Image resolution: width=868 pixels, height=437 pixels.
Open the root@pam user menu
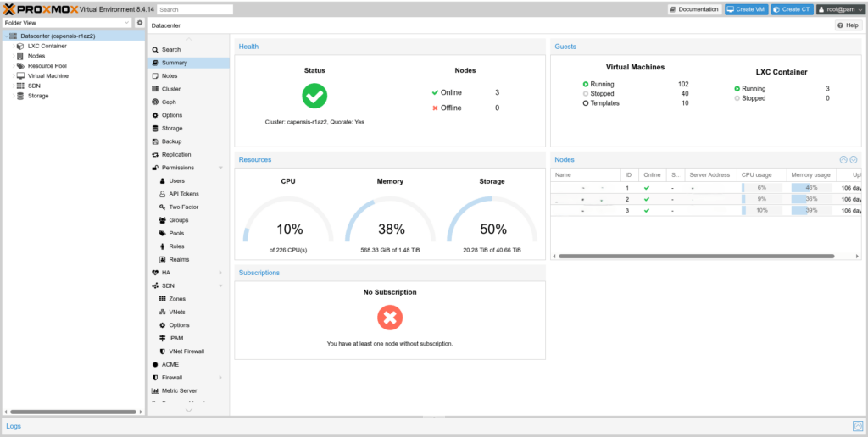pyautogui.click(x=840, y=9)
